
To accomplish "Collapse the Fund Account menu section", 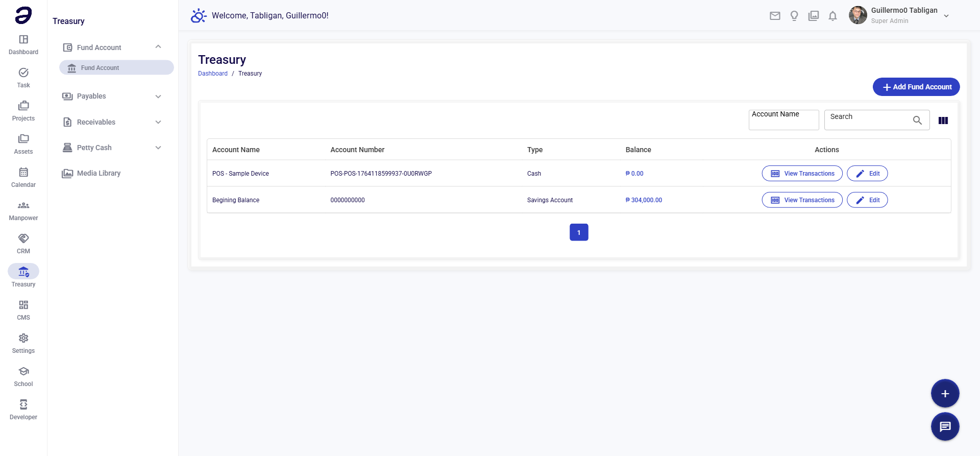I will [x=158, y=47].
